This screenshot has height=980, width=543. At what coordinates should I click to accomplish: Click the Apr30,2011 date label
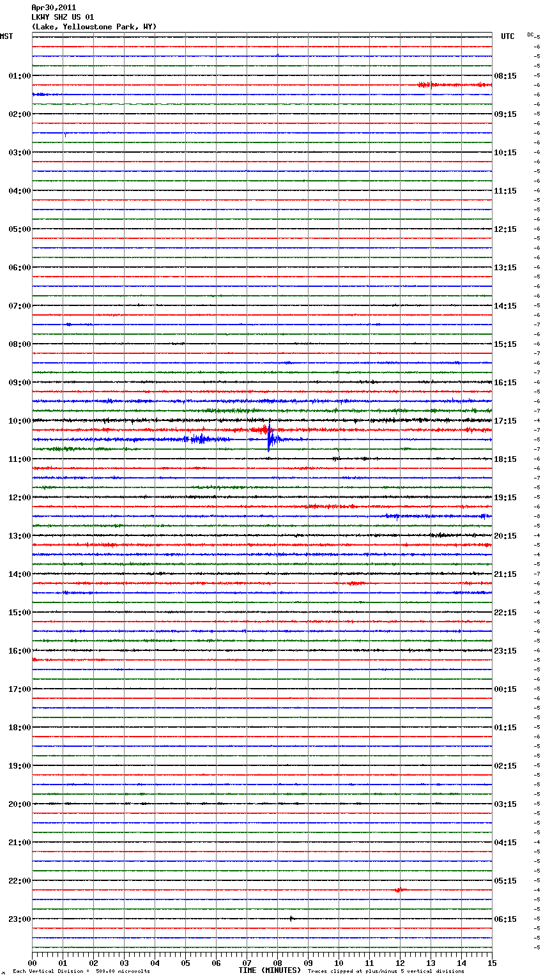pyautogui.click(x=54, y=8)
